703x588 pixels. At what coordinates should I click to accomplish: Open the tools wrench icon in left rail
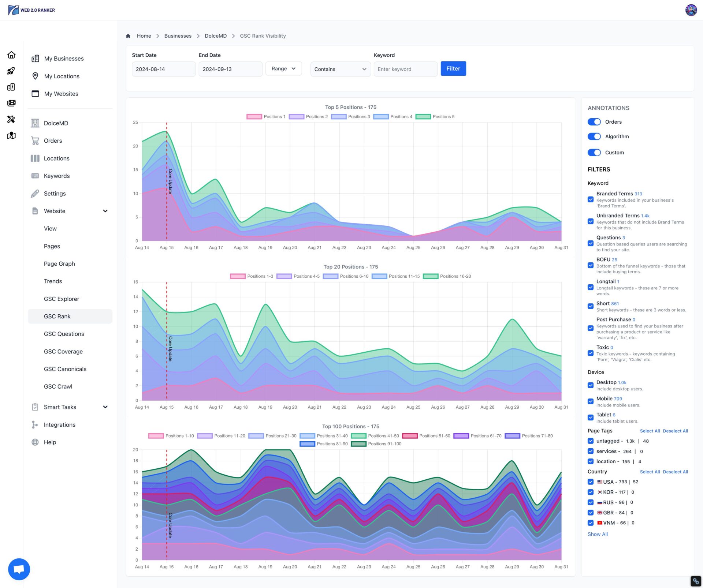click(x=11, y=119)
